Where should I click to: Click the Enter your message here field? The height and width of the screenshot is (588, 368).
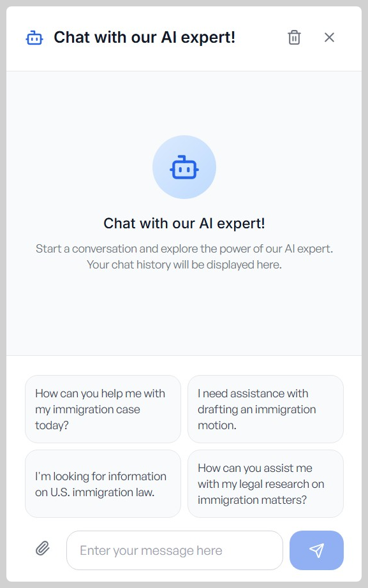tap(174, 549)
